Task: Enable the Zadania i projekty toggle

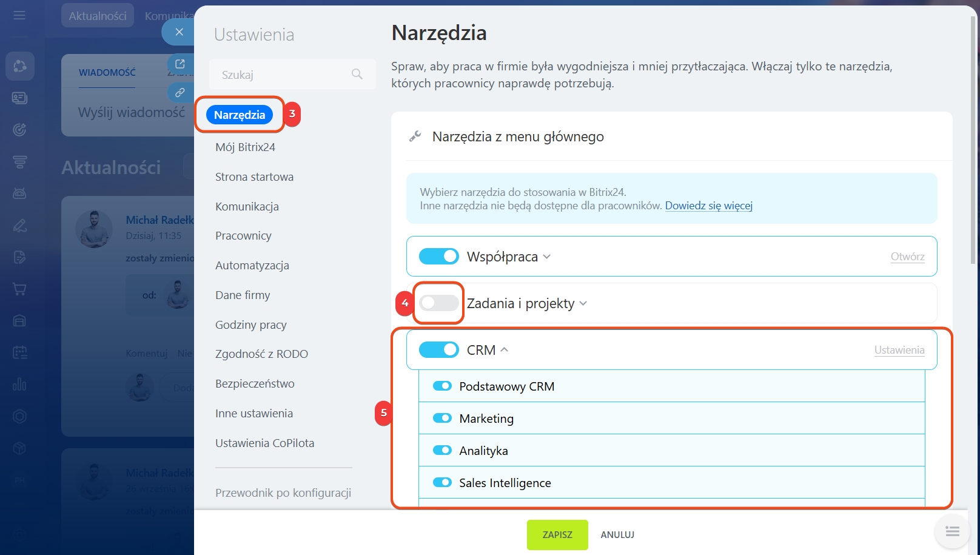Action: [438, 303]
